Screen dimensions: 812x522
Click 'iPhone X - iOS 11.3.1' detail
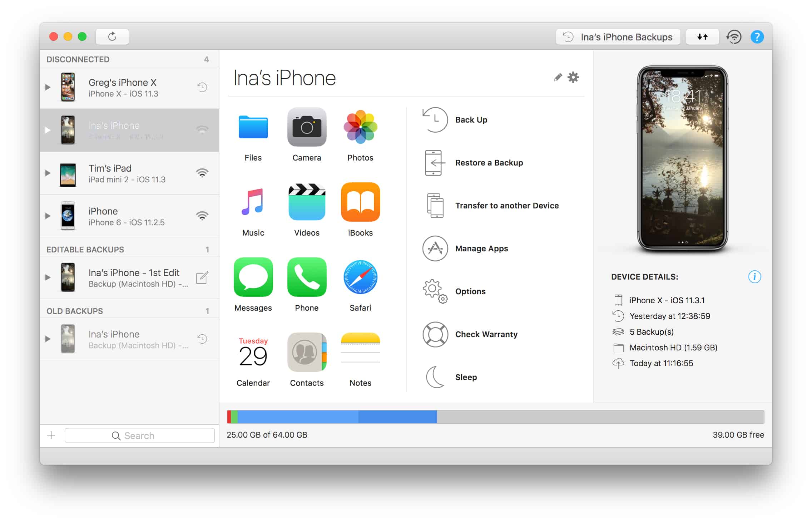click(x=667, y=300)
